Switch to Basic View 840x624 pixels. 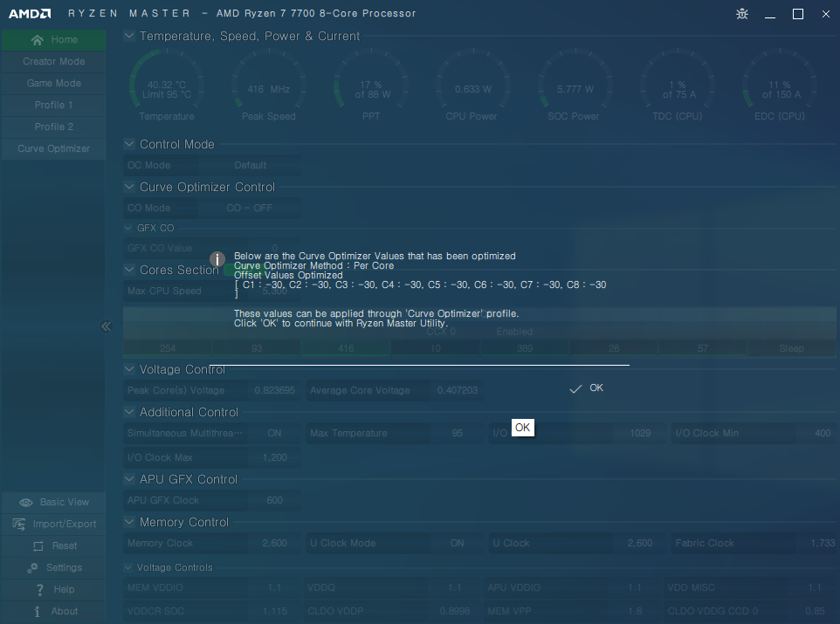53,503
